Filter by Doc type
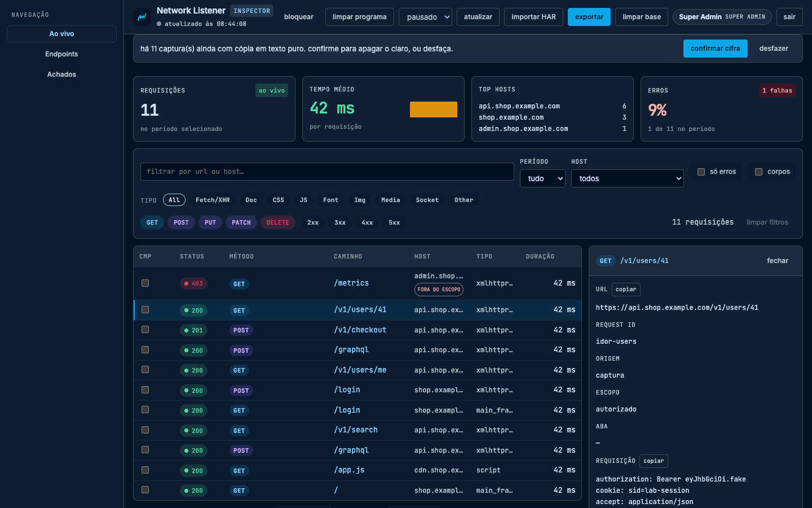Image resolution: width=812 pixels, height=508 pixels. click(251, 200)
